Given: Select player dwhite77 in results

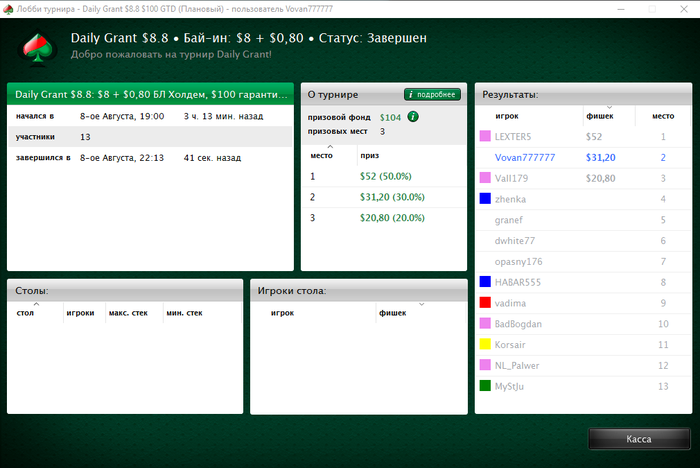Looking at the screenshot, I should 583,241.
